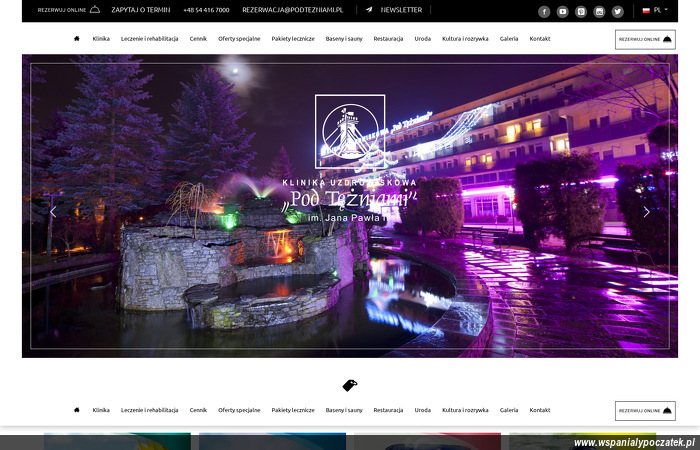Open the Twitter social icon

point(617,11)
